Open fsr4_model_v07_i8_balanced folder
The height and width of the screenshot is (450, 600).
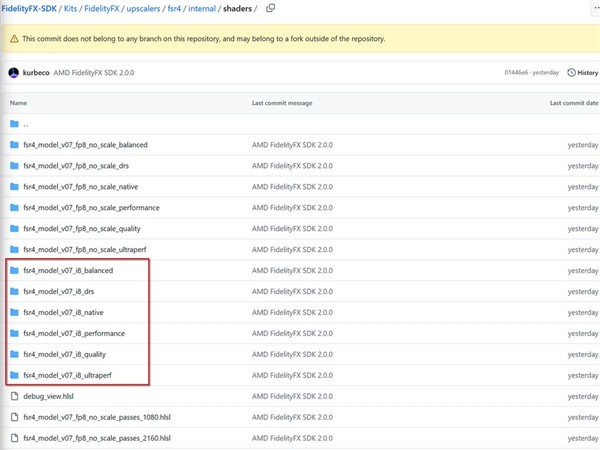(68, 271)
